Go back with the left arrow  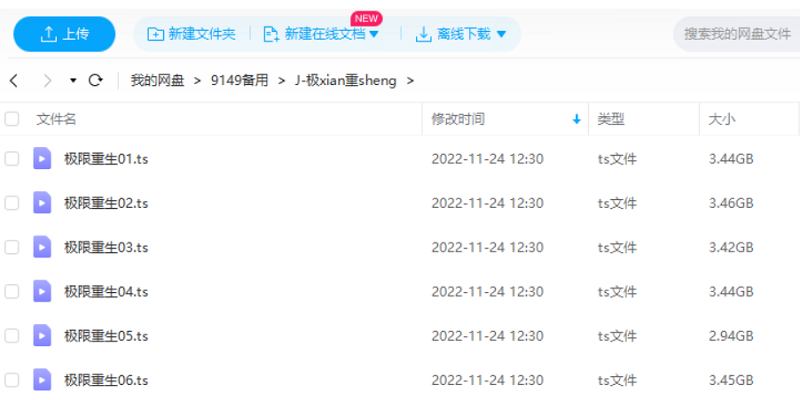[14, 80]
